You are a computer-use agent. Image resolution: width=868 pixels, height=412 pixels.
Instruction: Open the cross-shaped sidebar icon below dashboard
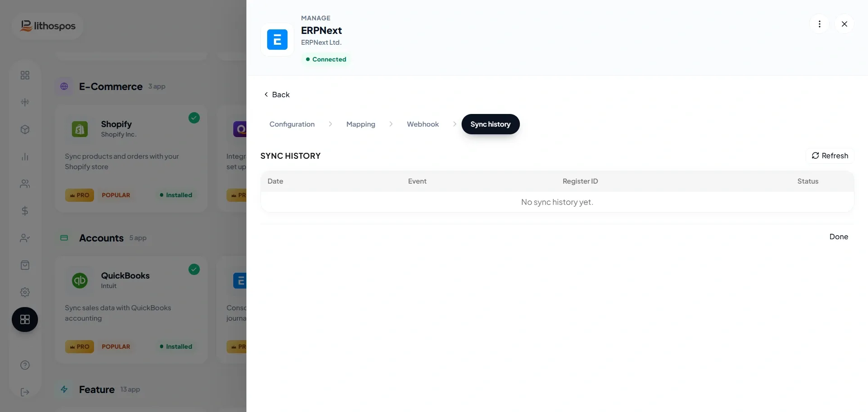pyautogui.click(x=25, y=102)
